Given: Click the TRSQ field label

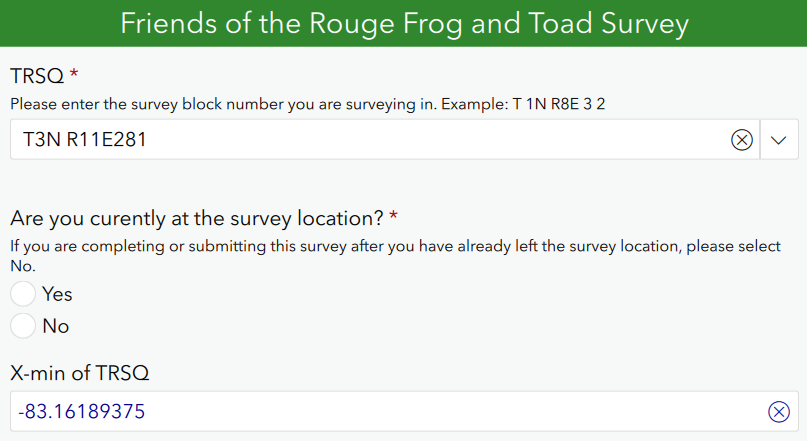Looking at the screenshot, I should 36,76.
